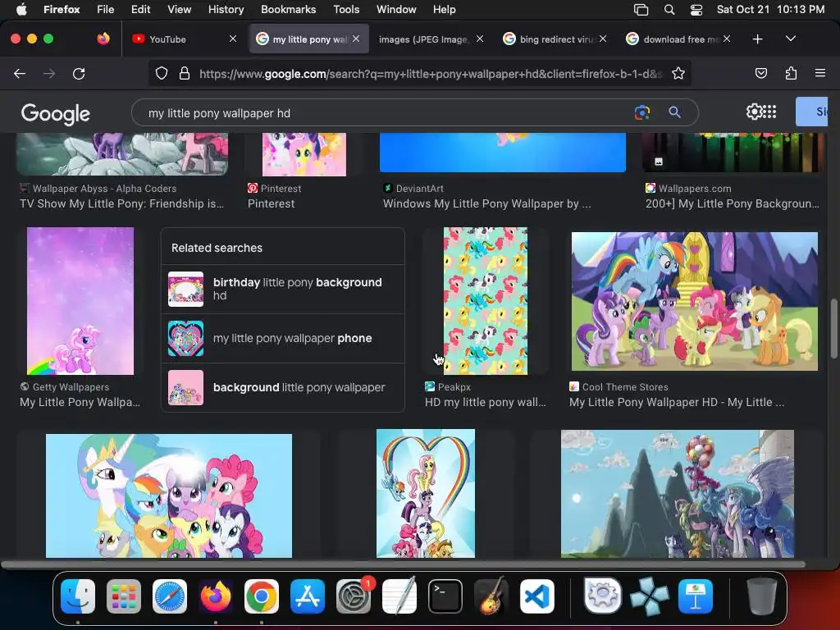This screenshot has width=840, height=630.
Task: Open Finder from the dock
Action: 78,596
